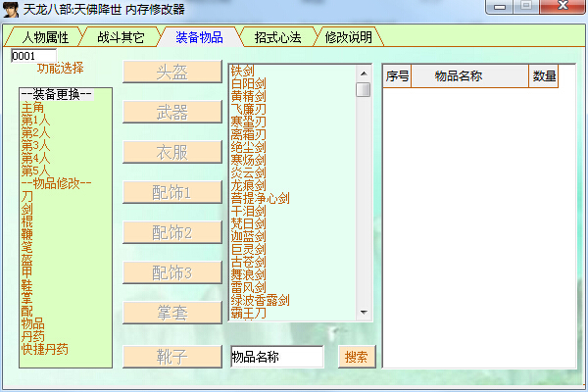This screenshot has height=392, width=588.
Task: Select 菩提净心剑 in the item list
Action: pyautogui.click(x=261, y=198)
